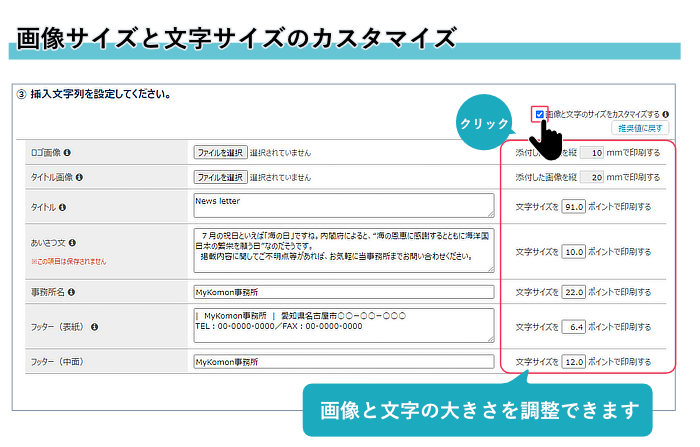Click the title font size field showing 91.0
Viewport: 700px width, 447px height.
(x=573, y=207)
